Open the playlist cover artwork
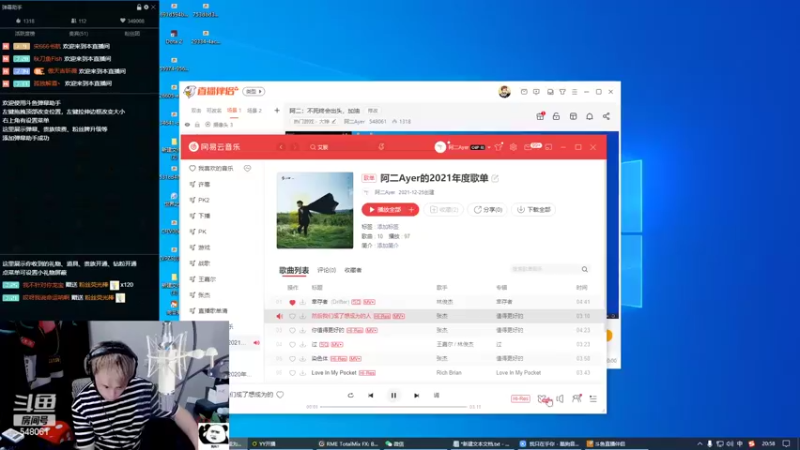The image size is (800, 450). pyautogui.click(x=315, y=210)
